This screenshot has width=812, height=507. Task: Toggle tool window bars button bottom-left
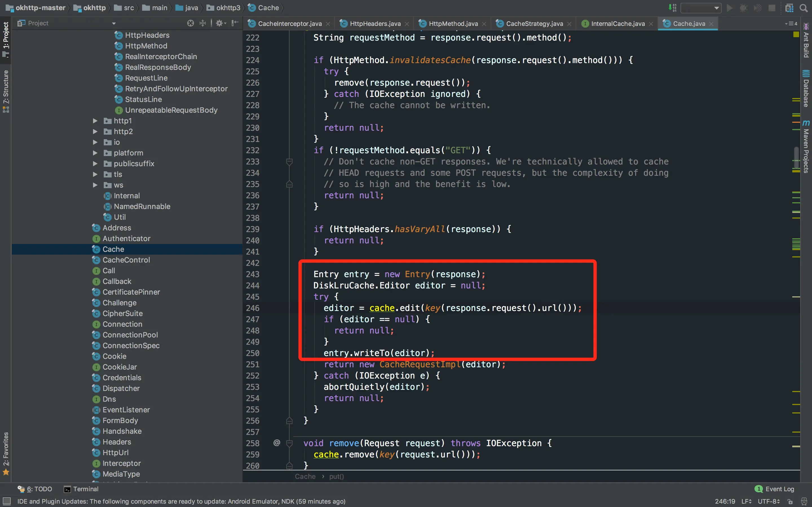(x=6, y=501)
